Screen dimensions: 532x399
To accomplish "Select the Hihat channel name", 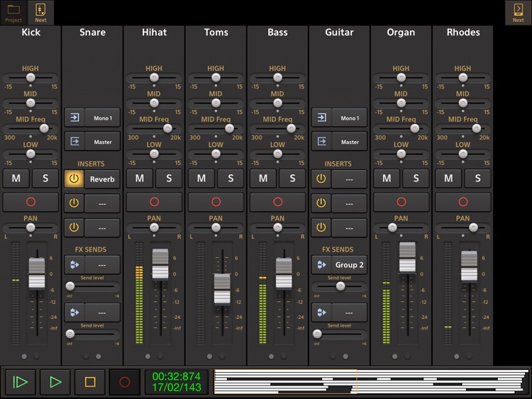I will [154, 32].
